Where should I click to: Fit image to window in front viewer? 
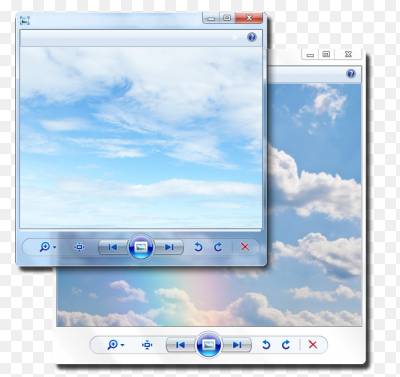click(79, 247)
